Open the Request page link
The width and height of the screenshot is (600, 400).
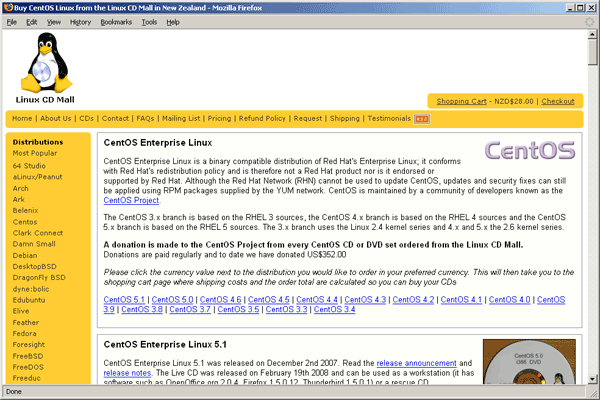coord(308,119)
